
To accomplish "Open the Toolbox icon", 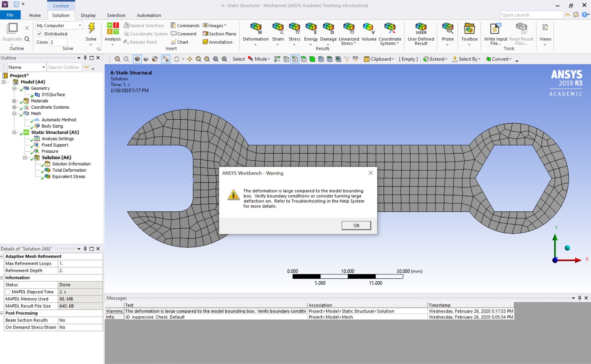I will pyautogui.click(x=469, y=28).
